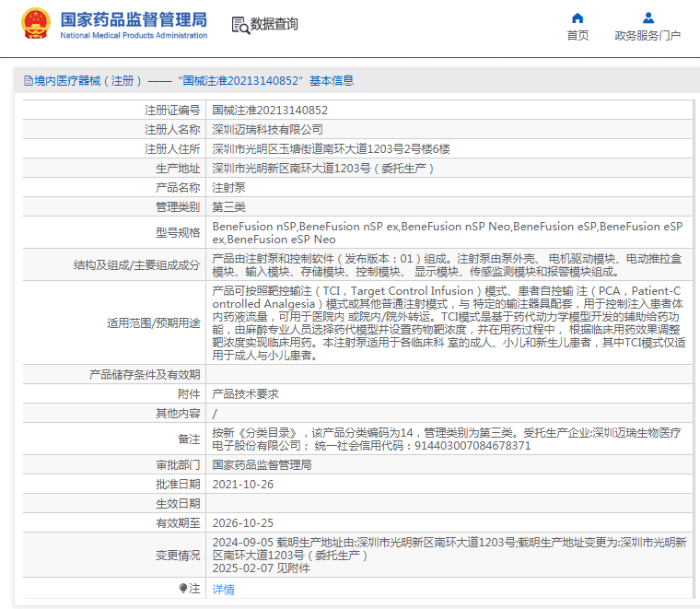
Task: Open 数据查询 from the header
Action: (274, 25)
